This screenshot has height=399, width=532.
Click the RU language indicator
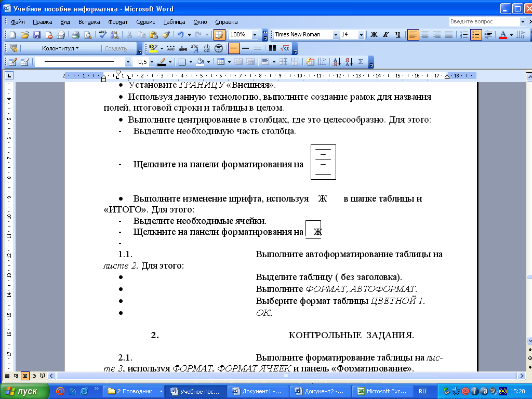(x=422, y=391)
